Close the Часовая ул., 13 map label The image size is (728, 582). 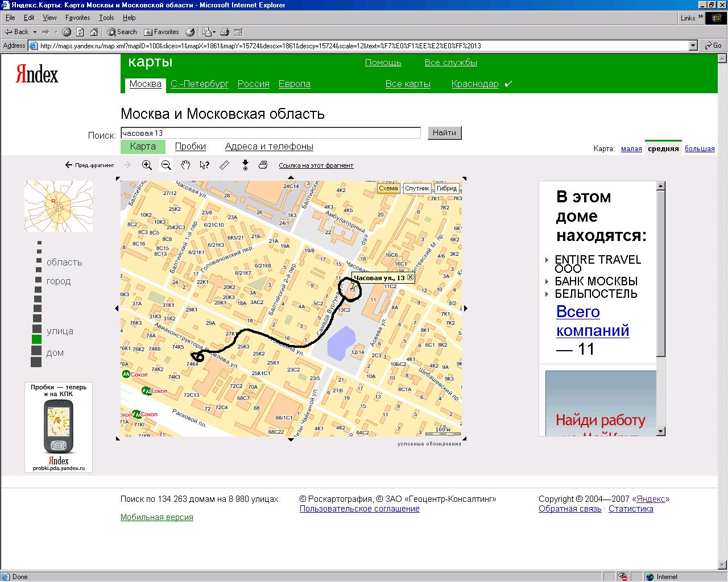coord(411,277)
